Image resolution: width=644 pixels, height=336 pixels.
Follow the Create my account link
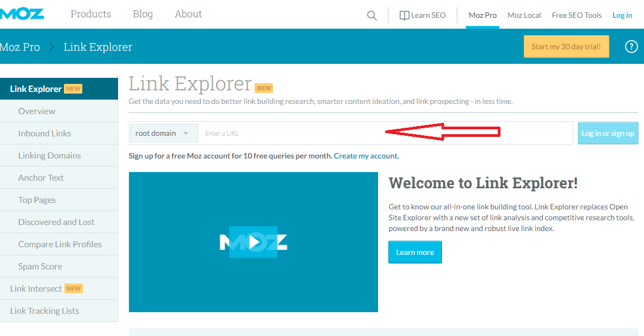[366, 156]
